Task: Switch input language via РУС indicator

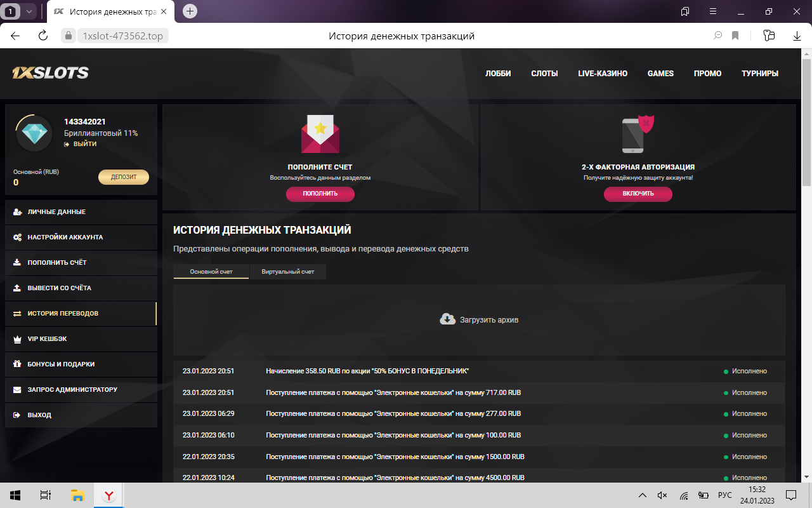Action: click(724, 495)
